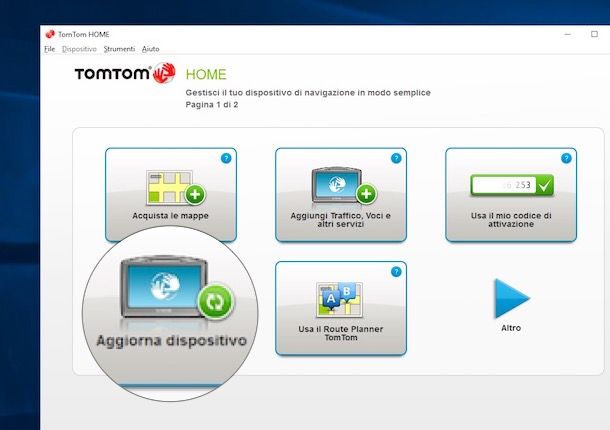This screenshot has width=610, height=430.
Task: Click the A-B route planner map icon
Action: pyautogui.click(x=339, y=299)
